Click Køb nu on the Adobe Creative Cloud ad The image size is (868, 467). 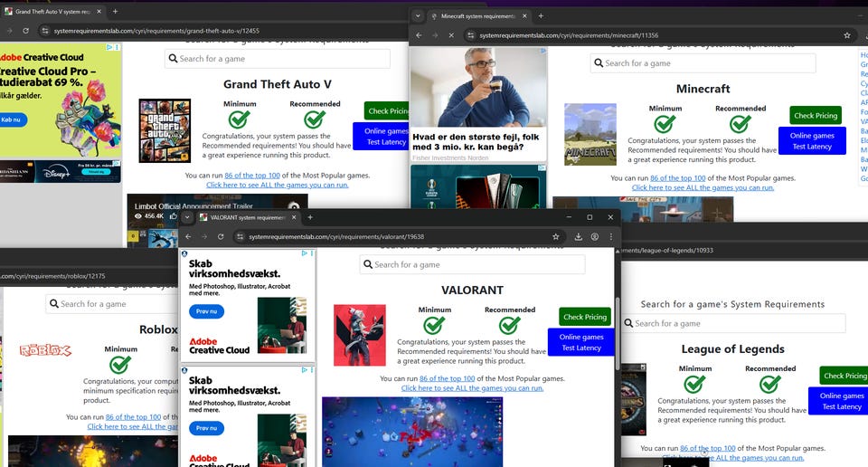(x=11, y=119)
